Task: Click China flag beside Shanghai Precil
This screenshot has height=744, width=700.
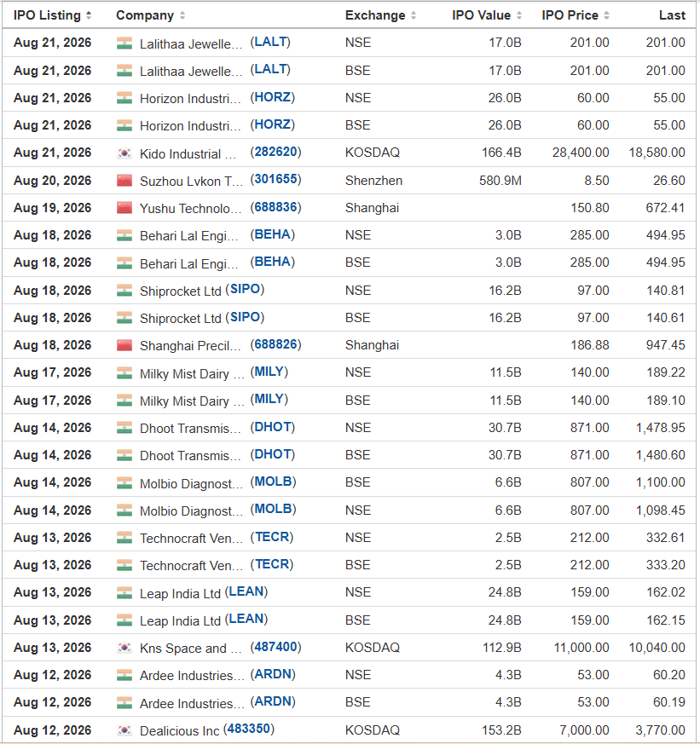Action: point(124,345)
